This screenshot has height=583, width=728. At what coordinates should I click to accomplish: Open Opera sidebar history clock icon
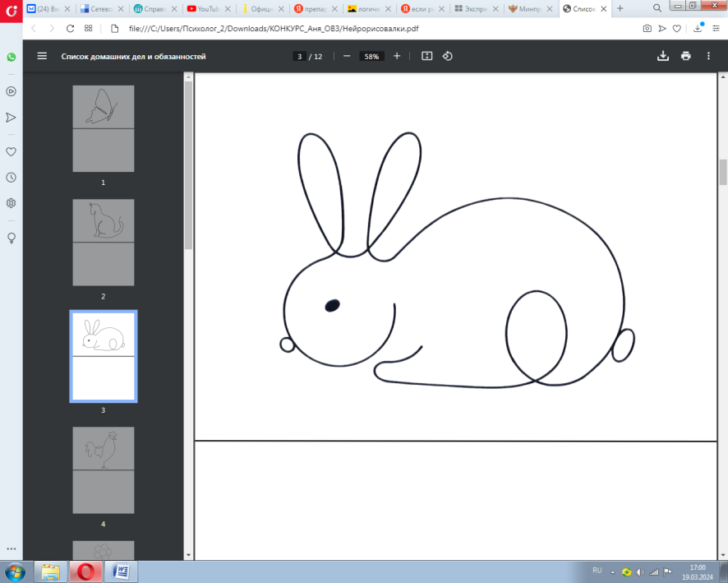(x=12, y=177)
